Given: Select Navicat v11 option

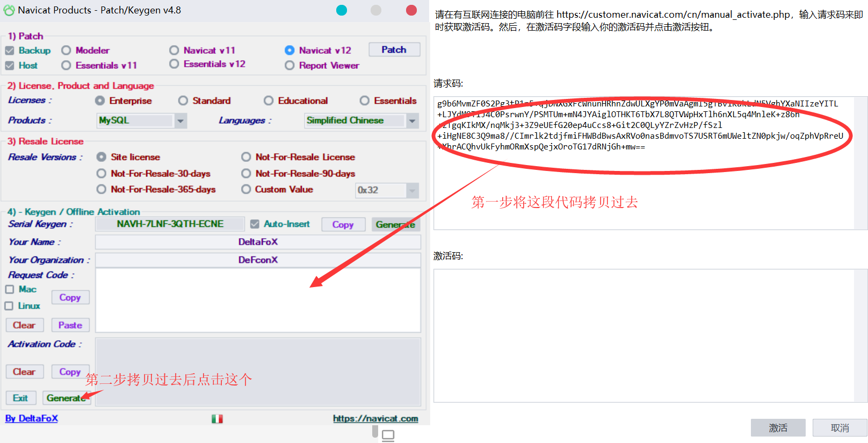Looking at the screenshot, I should [x=174, y=51].
